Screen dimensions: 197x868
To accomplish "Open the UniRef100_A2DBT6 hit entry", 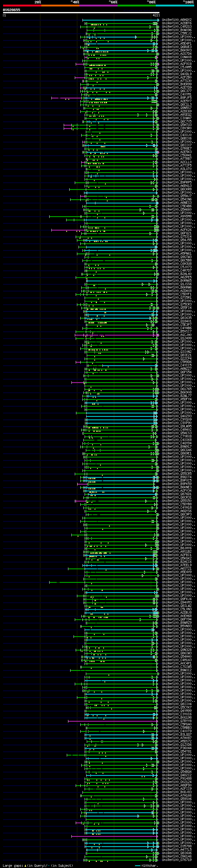I will click(x=177, y=23).
